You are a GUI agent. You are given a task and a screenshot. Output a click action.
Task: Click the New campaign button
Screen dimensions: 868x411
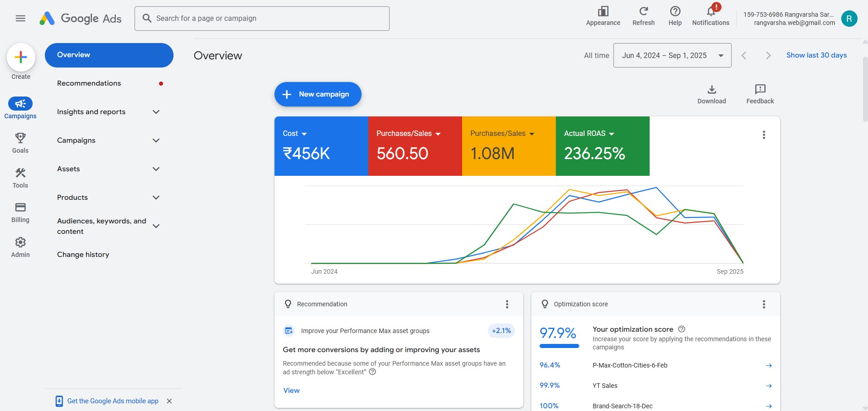coord(318,94)
